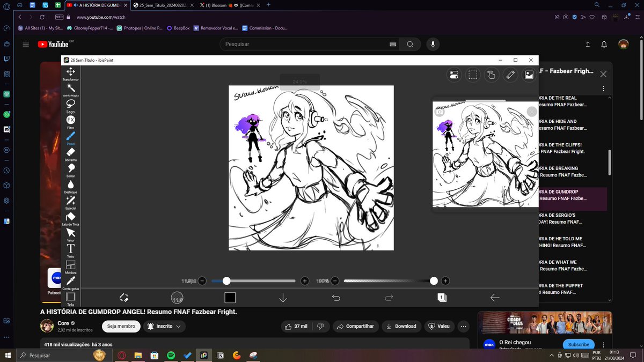Pick the Conta-gotas eyedropper tool
Screen dimensions: 644x362
pyautogui.click(x=70, y=283)
